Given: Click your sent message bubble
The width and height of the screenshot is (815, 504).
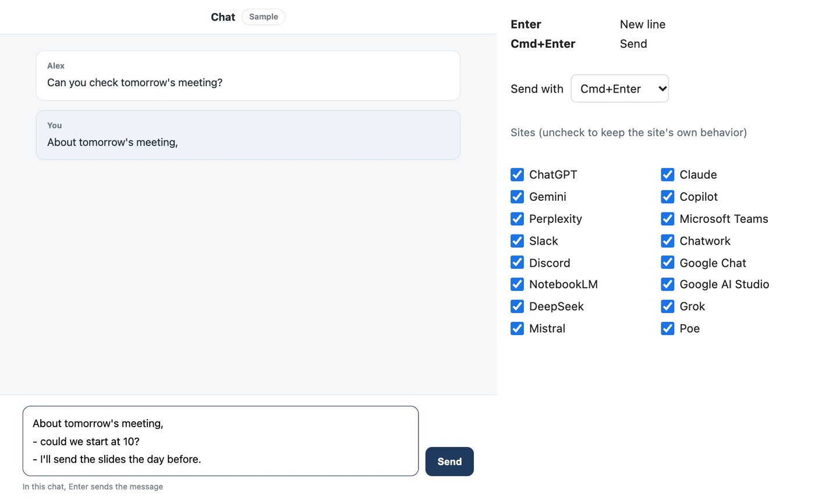Looking at the screenshot, I should point(248,135).
